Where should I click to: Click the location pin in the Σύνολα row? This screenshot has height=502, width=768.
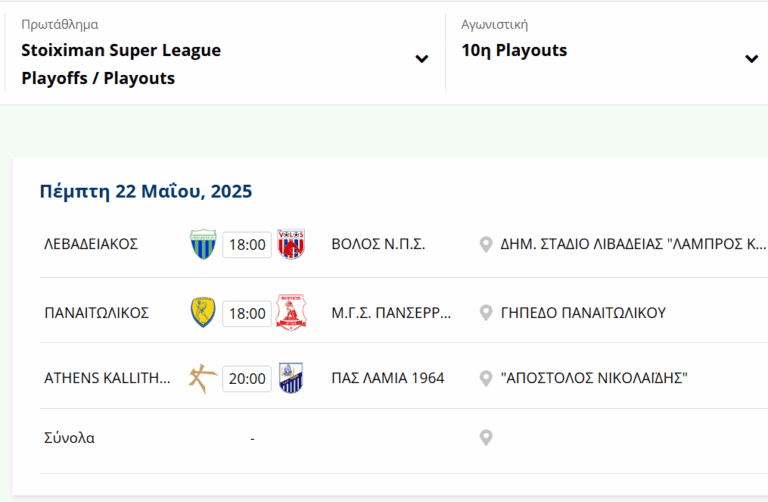coord(486,438)
